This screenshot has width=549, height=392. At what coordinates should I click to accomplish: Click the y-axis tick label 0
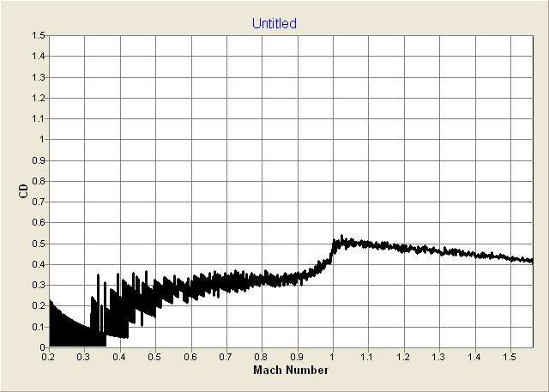click(x=42, y=347)
